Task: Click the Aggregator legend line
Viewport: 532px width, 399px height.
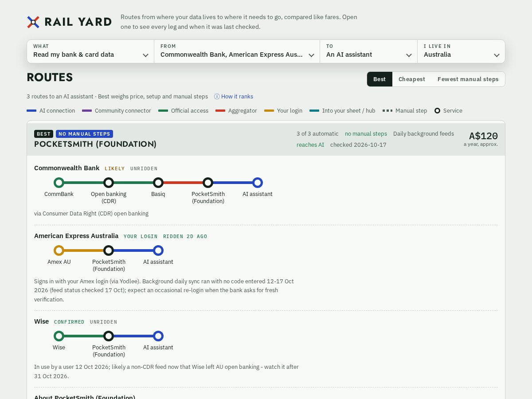Action: tap(220, 111)
